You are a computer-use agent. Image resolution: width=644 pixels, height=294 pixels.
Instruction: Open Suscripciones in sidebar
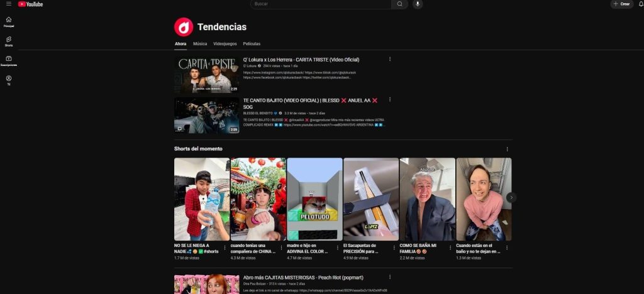click(9, 62)
